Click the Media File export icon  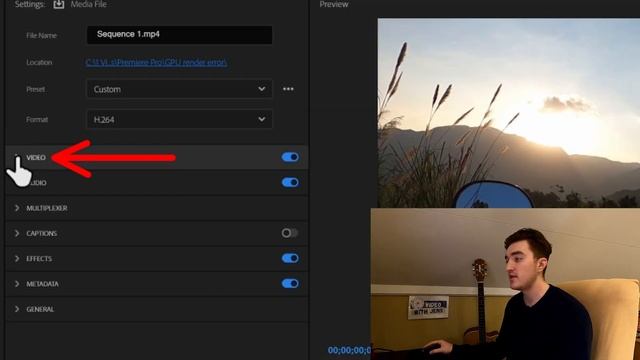pos(59,4)
